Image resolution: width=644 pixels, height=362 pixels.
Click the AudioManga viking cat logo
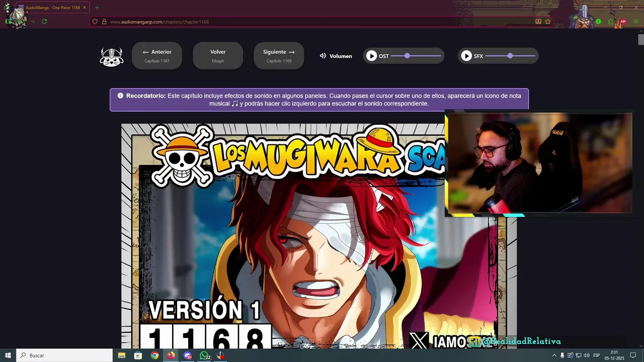(x=112, y=57)
